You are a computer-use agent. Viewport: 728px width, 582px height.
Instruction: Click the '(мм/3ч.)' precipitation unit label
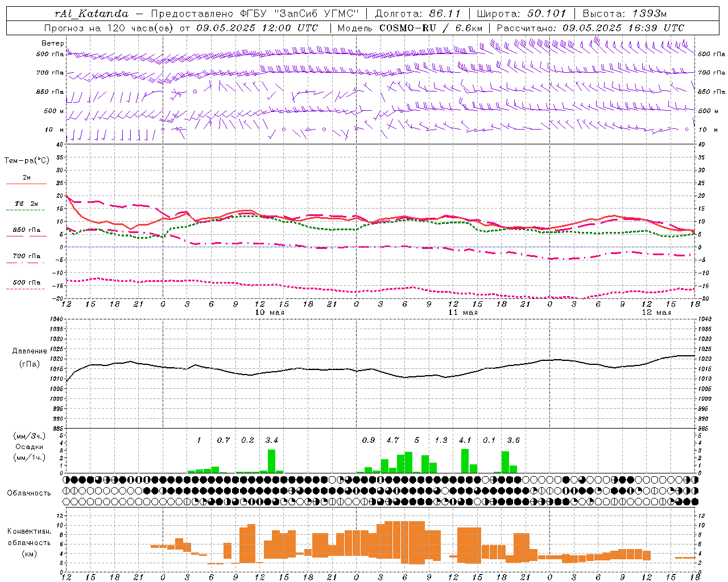pos(29,436)
